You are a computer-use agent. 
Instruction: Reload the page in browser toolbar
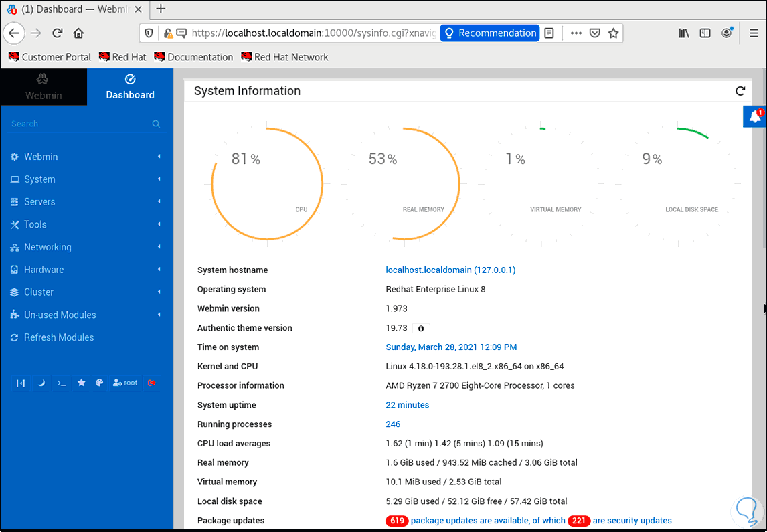click(x=58, y=33)
